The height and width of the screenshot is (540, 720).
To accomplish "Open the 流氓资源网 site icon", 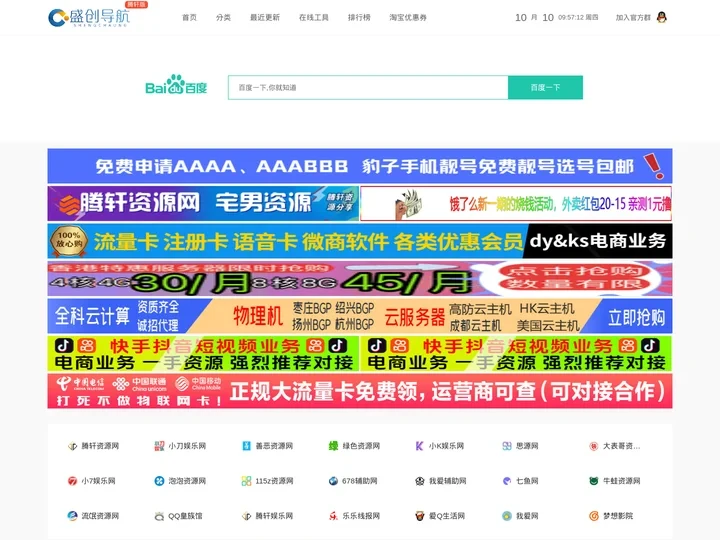I will [73, 516].
